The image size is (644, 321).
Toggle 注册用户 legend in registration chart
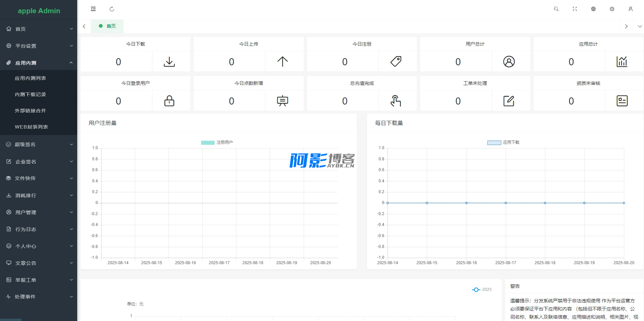(x=217, y=142)
